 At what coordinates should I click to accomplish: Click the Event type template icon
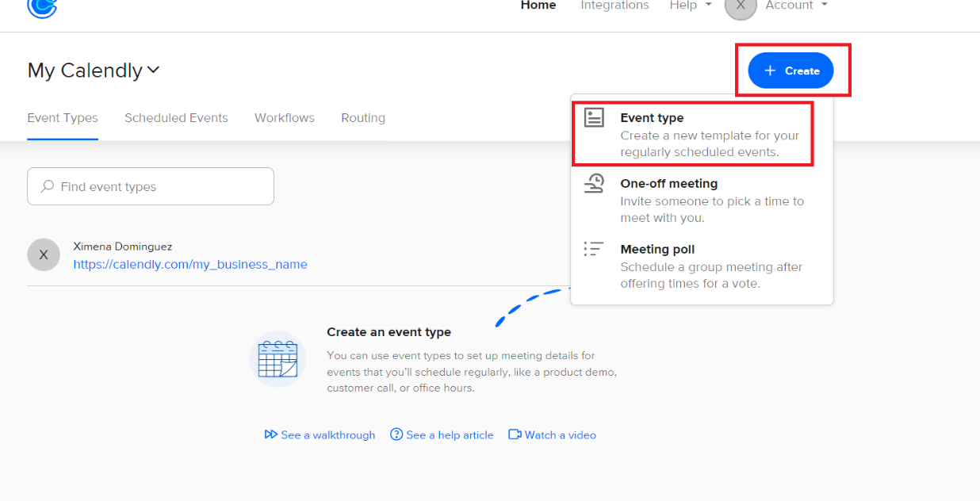point(594,117)
